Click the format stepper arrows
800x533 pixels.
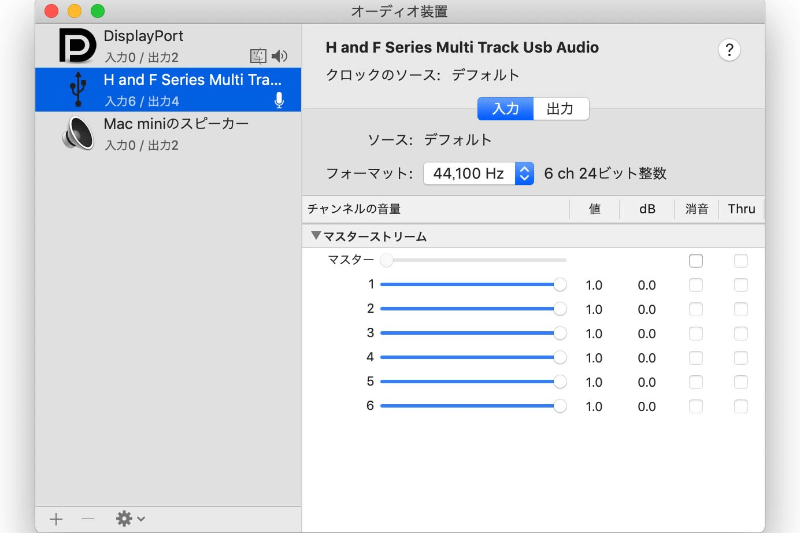(x=524, y=173)
